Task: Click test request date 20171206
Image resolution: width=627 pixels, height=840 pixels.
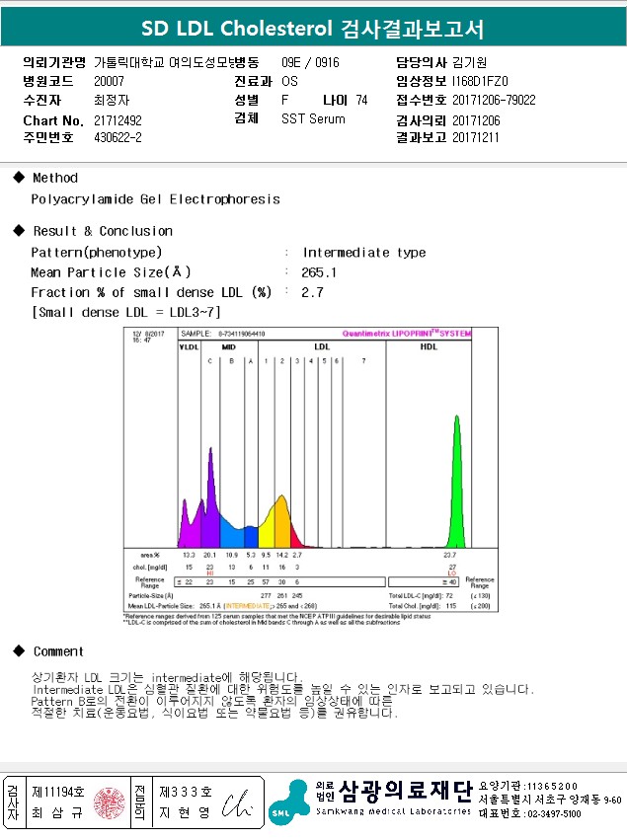Action: click(476, 120)
